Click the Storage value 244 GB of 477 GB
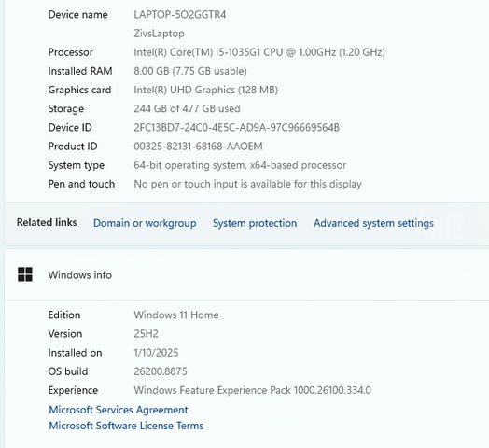The width and height of the screenshot is (489, 448). pos(188,108)
